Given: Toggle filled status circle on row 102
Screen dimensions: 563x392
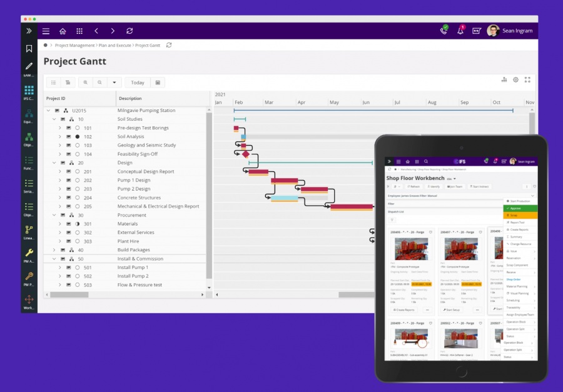Looking at the screenshot, I should click(77, 137).
